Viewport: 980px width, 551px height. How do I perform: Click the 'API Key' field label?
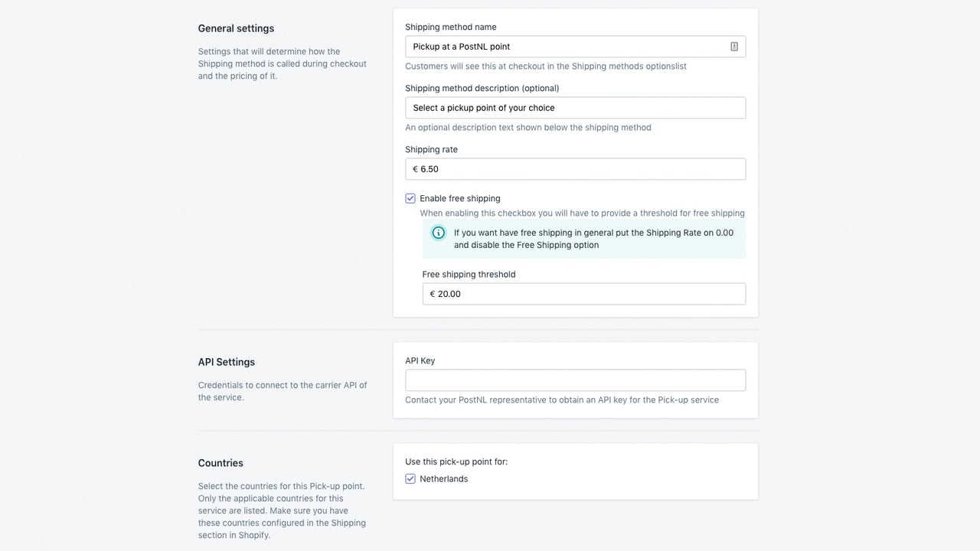[x=420, y=360]
